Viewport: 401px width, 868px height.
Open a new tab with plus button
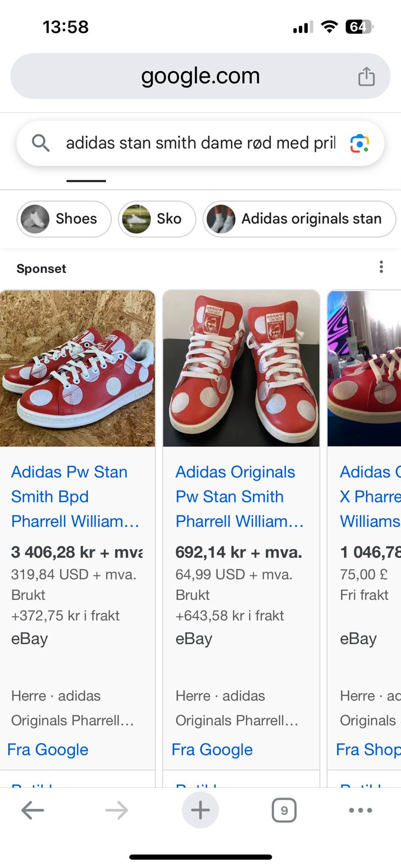click(x=200, y=810)
